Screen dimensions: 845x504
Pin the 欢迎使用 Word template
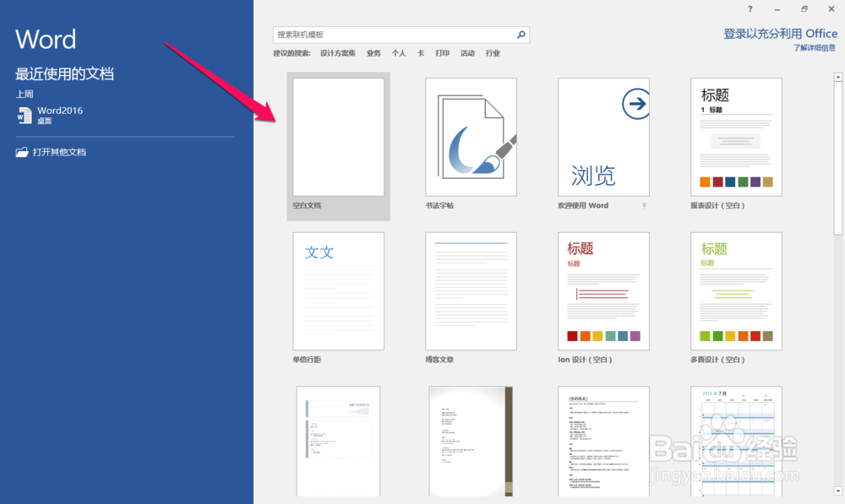coord(644,206)
